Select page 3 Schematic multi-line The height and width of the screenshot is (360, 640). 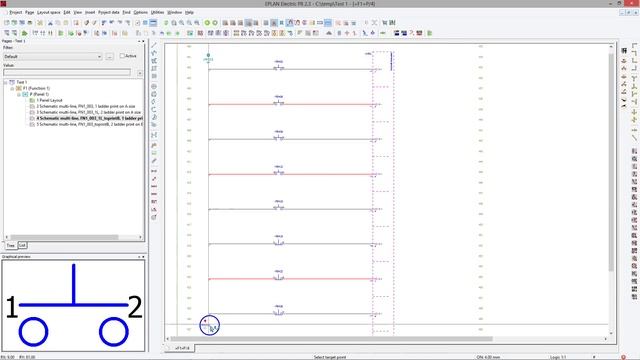pos(89,112)
